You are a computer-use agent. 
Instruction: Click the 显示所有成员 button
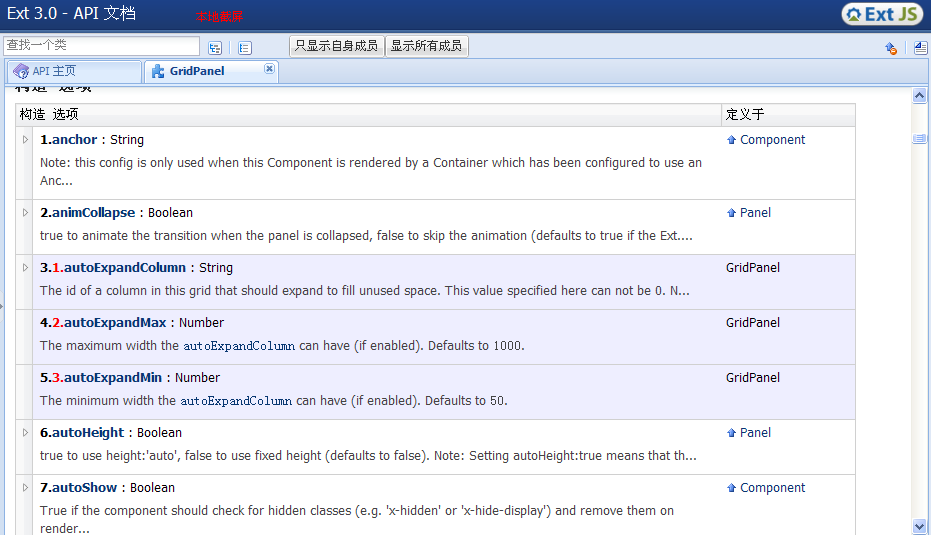point(426,46)
